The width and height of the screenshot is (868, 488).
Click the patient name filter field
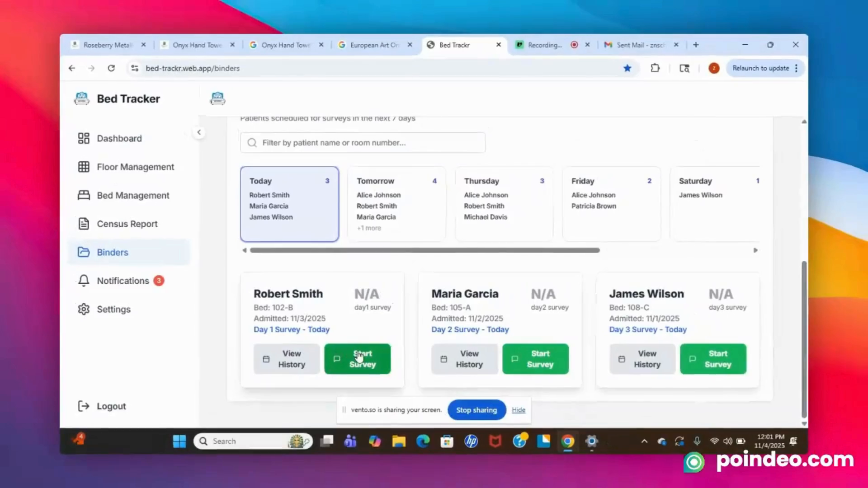pos(362,142)
